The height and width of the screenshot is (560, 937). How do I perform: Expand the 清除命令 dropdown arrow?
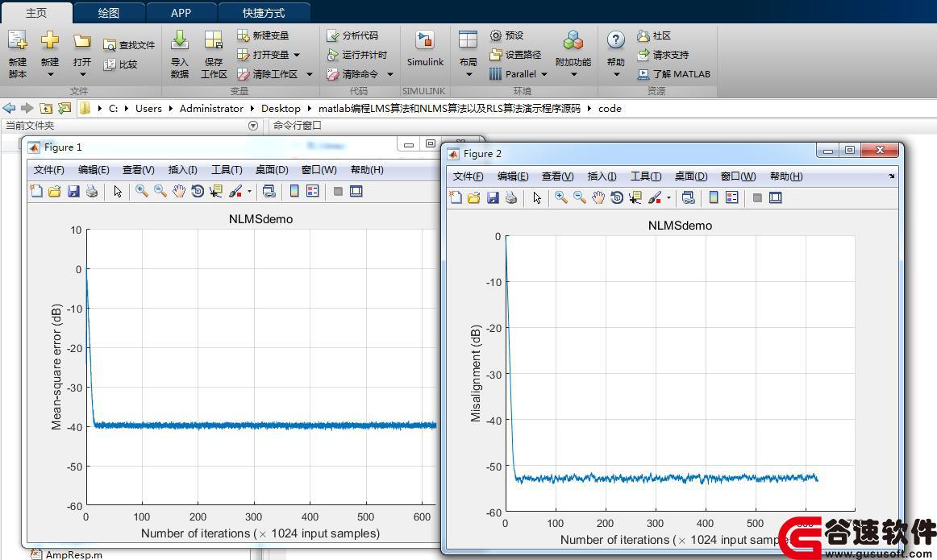[390, 74]
